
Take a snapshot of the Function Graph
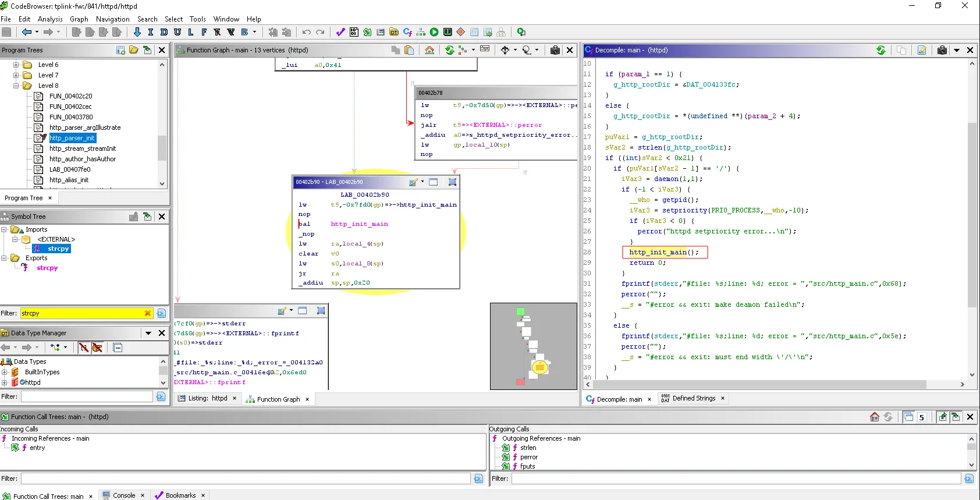(555, 50)
